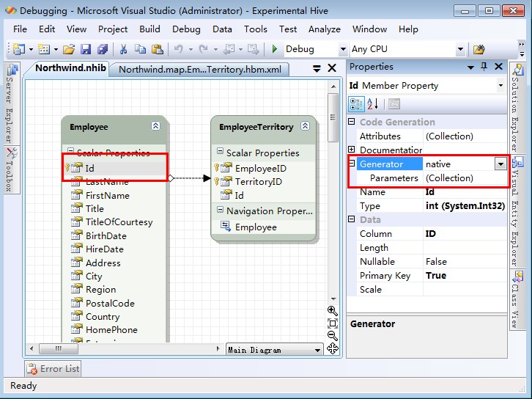Expand the Documentation property
Screen dimensions: 532x399
(x=352, y=150)
